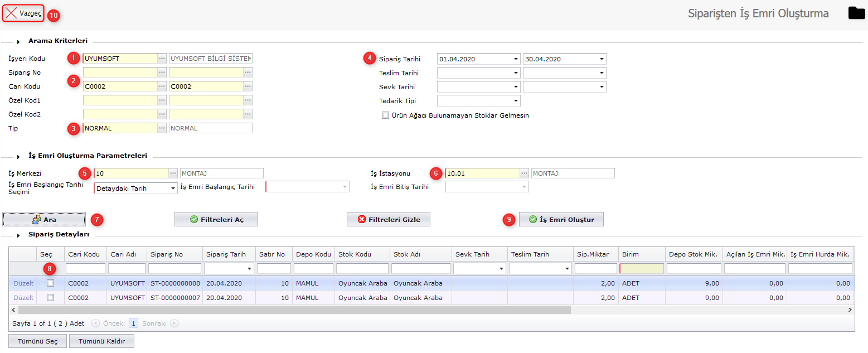Click Vazgeç cancel button
This screenshot has height=353, width=868.
pyautogui.click(x=23, y=13)
